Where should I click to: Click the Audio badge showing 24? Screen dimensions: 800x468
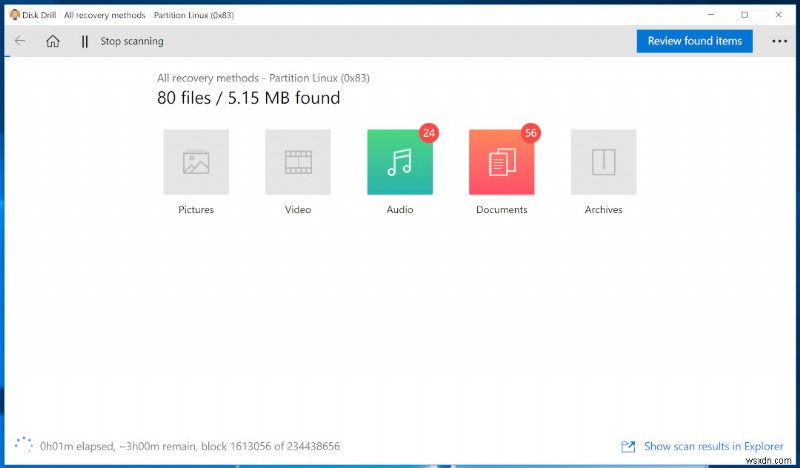(x=429, y=132)
